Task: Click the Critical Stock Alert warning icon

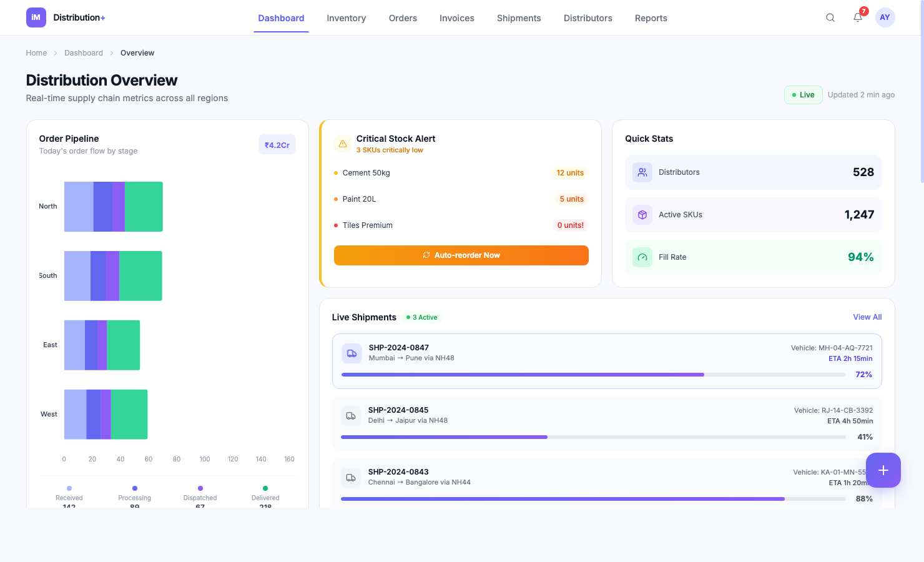Action: (x=342, y=143)
